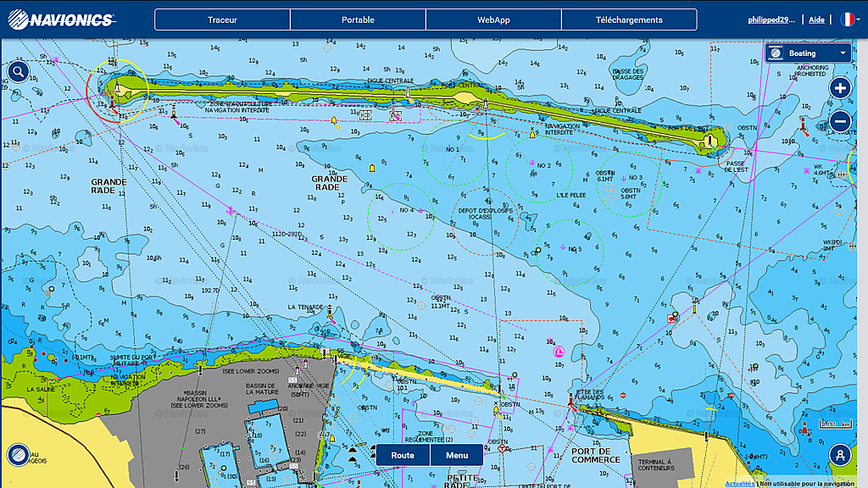Screen dimensions: 868x488
Task: Click the LA TENARDE label
Action: 305,307
